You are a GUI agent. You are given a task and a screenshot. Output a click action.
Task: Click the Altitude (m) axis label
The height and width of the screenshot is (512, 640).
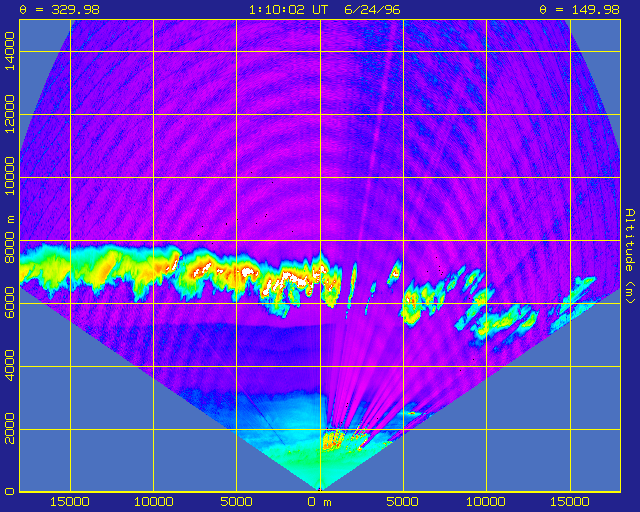coord(631,256)
